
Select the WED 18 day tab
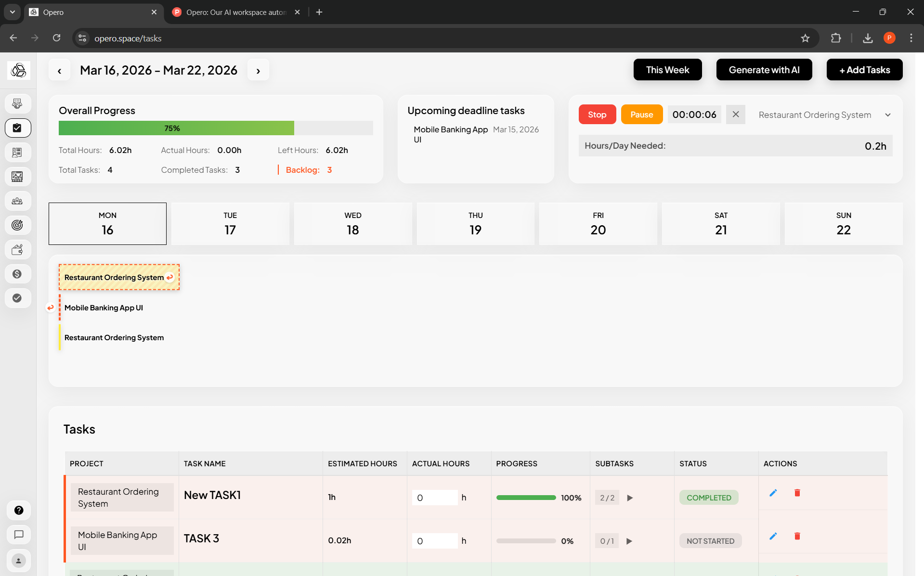(x=353, y=224)
